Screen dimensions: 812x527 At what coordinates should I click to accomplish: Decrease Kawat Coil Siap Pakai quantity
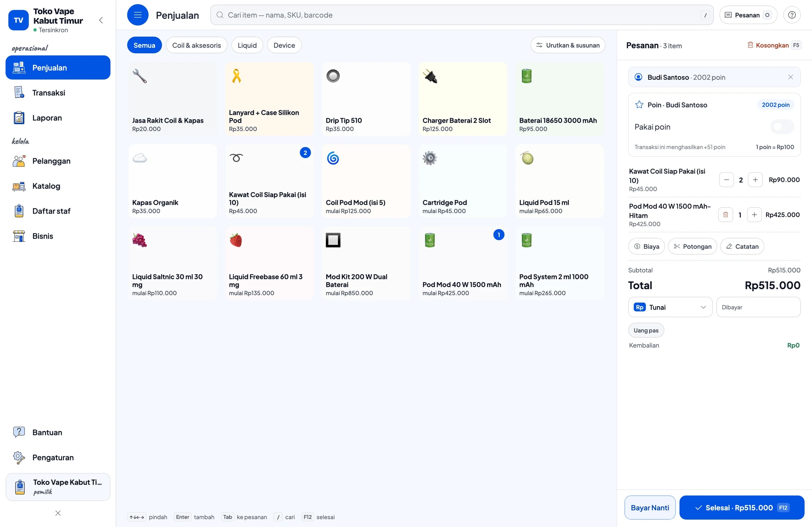[726, 179]
